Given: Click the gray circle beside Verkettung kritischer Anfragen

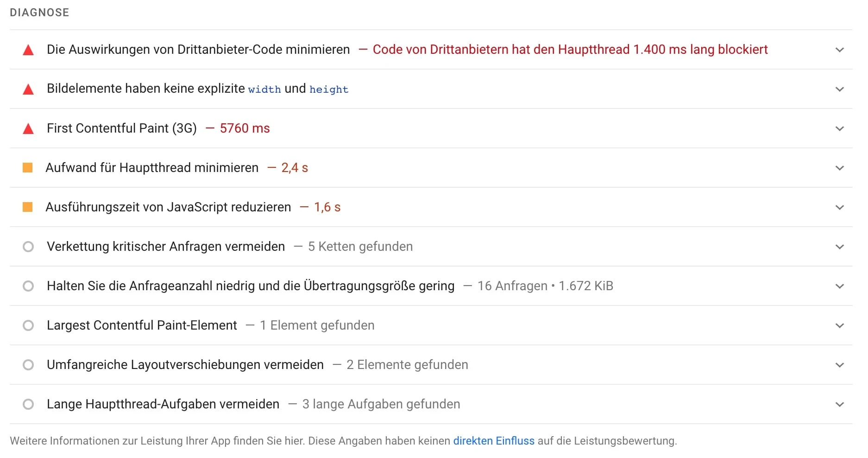Looking at the screenshot, I should click(x=28, y=246).
